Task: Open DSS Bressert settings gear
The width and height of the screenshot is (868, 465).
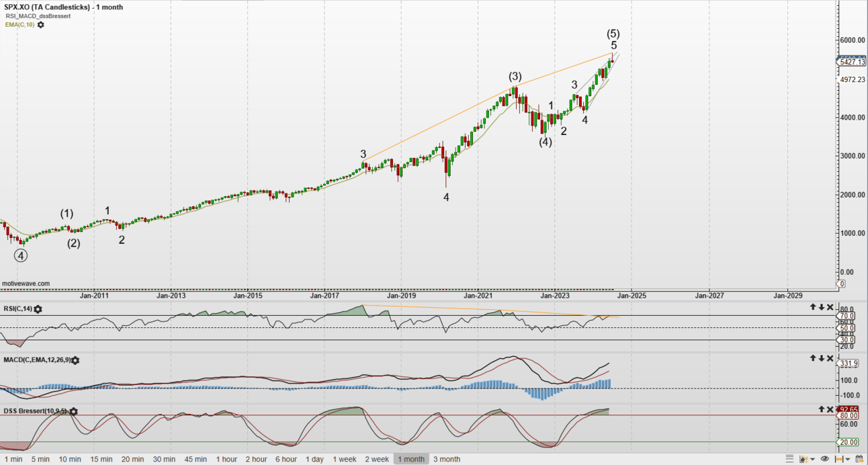Action: (73, 411)
